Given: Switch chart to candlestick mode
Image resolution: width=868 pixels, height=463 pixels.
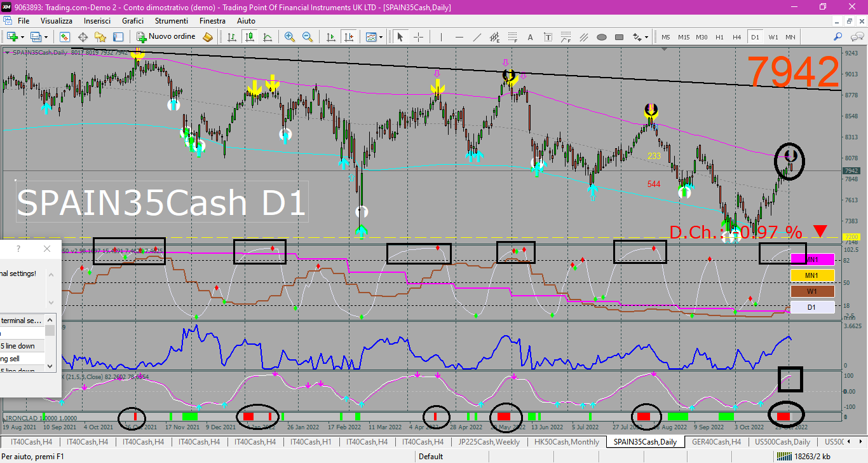Looking at the screenshot, I should (250, 37).
